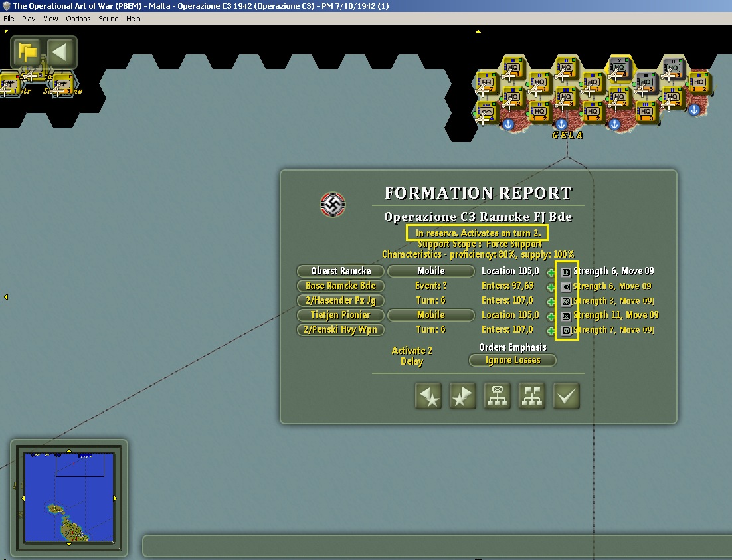
Task: Click the rightmost anchor port marker
Action: tap(694, 110)
